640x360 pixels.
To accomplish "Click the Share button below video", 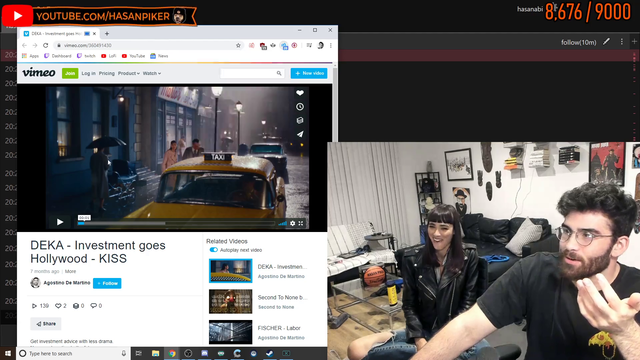I will (x=46, y=324).
